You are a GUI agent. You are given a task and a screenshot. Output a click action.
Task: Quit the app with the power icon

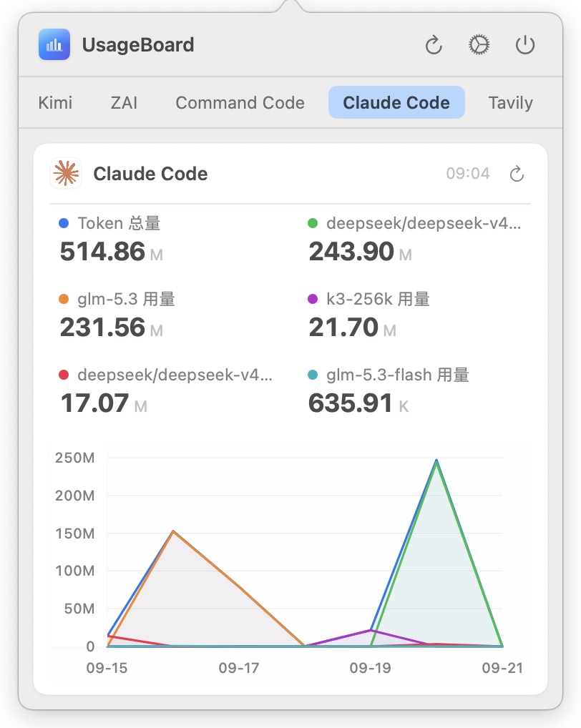coord(524,45)
